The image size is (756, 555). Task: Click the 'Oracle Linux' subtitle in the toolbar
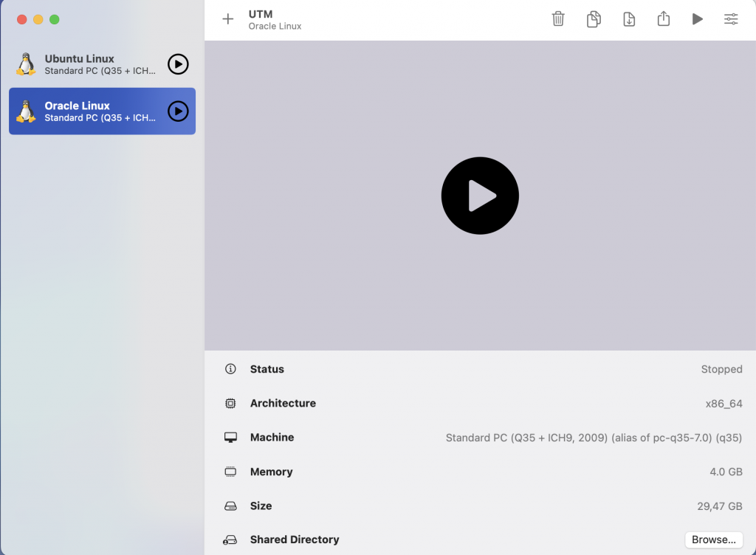[x=275, y=27]
